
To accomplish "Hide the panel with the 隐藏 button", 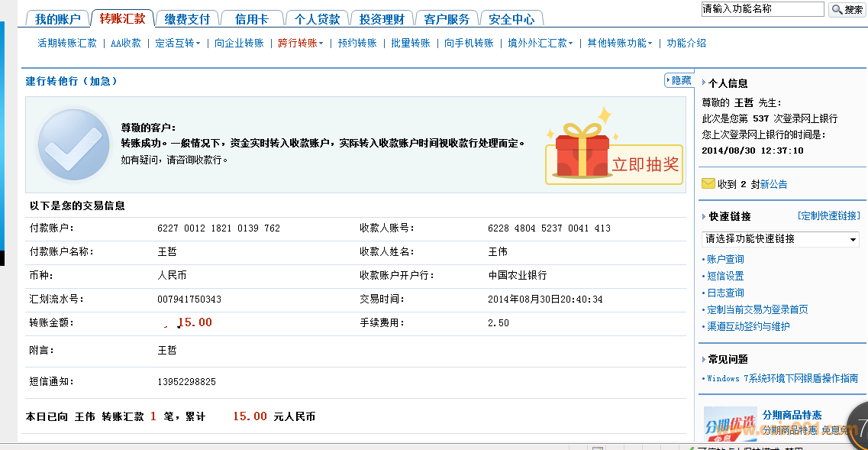I will click(678, 80).
